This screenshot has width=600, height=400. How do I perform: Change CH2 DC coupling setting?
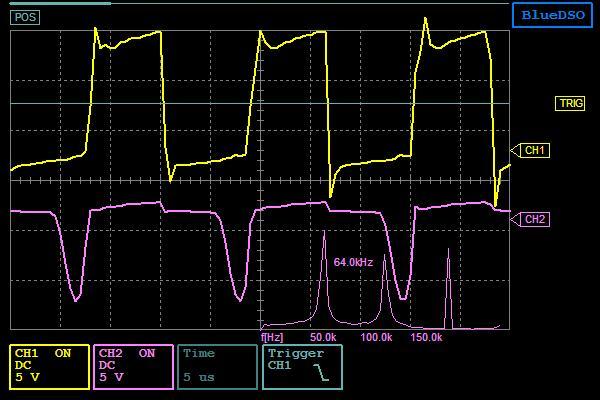click(107, 365)
